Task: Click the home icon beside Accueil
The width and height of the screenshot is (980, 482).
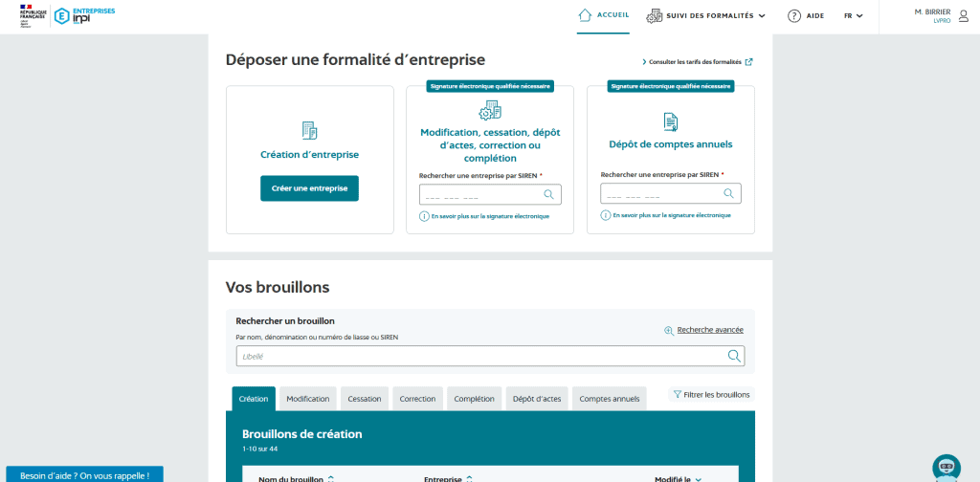Action: coord(586,15)
